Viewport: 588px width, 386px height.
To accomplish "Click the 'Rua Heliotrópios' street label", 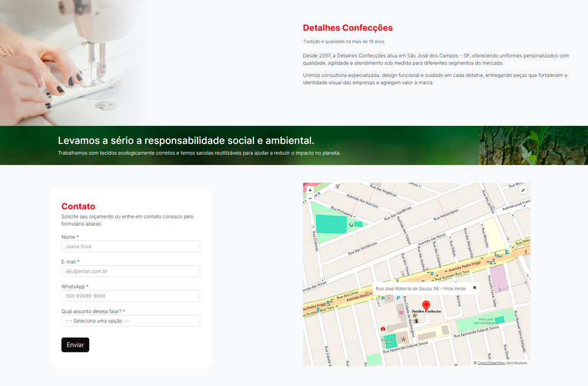I will [x=446, y=214].
